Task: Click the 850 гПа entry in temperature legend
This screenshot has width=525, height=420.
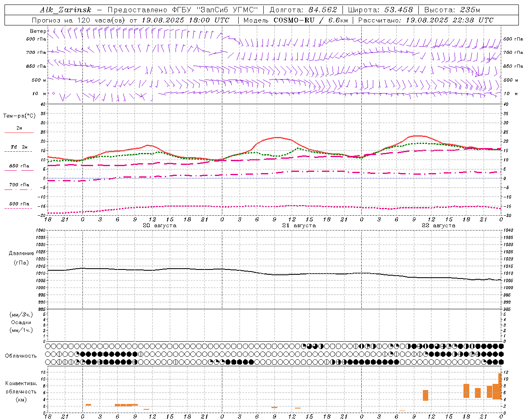Action: (x=19, y=166)
